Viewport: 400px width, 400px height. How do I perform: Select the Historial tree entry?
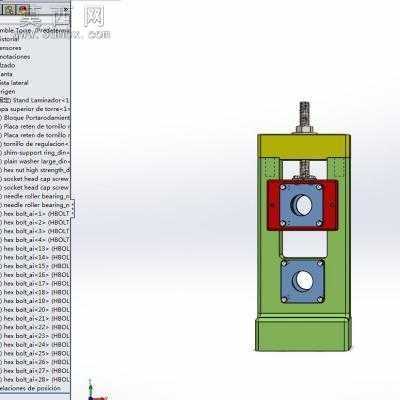click(10, 39)
